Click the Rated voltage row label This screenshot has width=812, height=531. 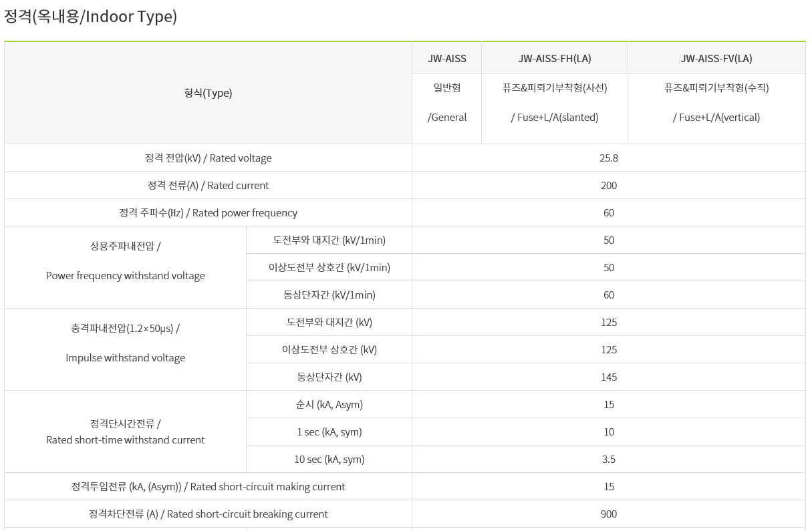tap(208, 158)
